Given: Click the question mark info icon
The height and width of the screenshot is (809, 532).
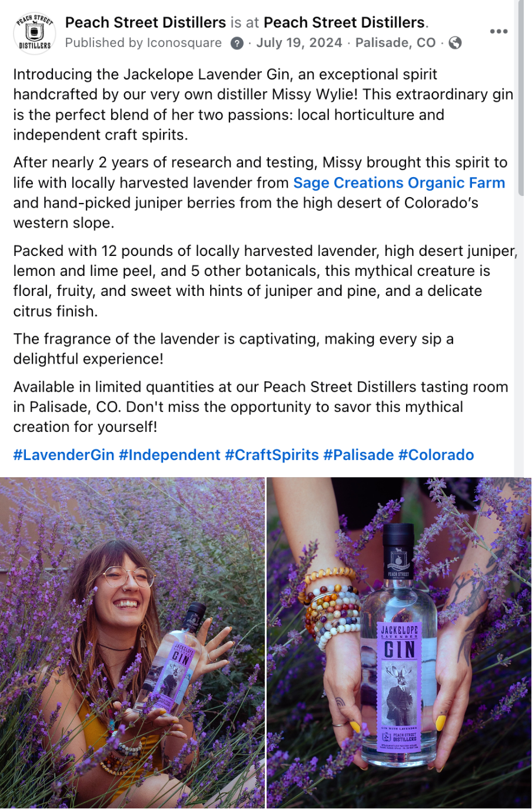Looking at the screenshot, I should coord(237,43).
